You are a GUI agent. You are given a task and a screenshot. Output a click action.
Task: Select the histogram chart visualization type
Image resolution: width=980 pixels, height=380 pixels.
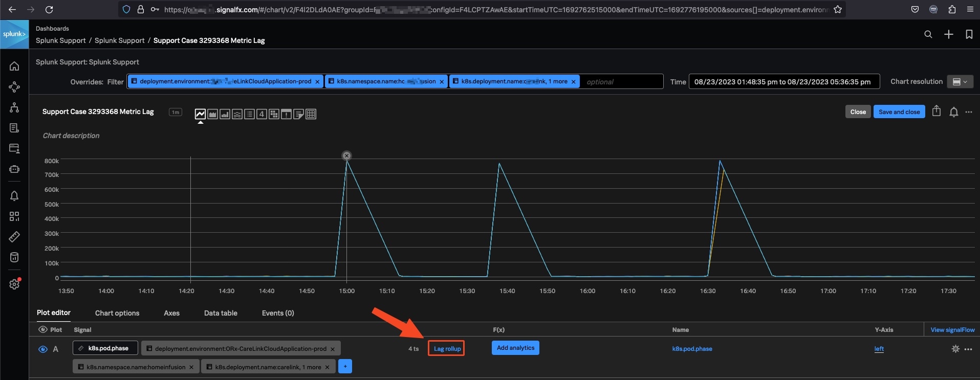pos(237,114)
